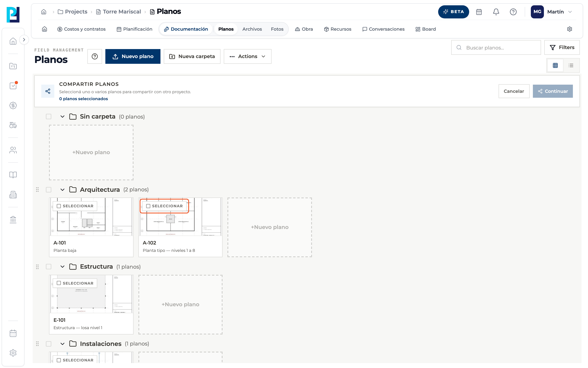Check the Arquitectura folder checkbox
The height and width of the screenshot is (368, 588).
click(49, 190)
